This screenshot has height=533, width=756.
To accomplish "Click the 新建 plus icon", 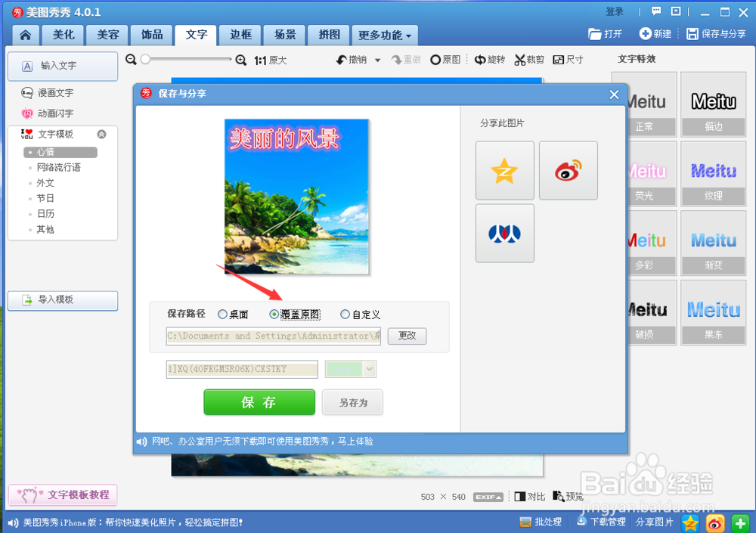I will 645,34.
